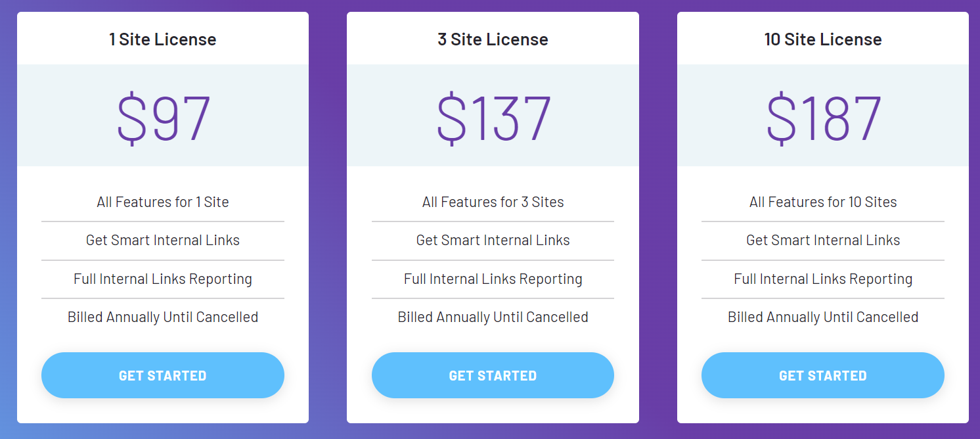Screen dimensions: 980x439
Task: Select the 10 Site License card header
Action: coord(822,39)
